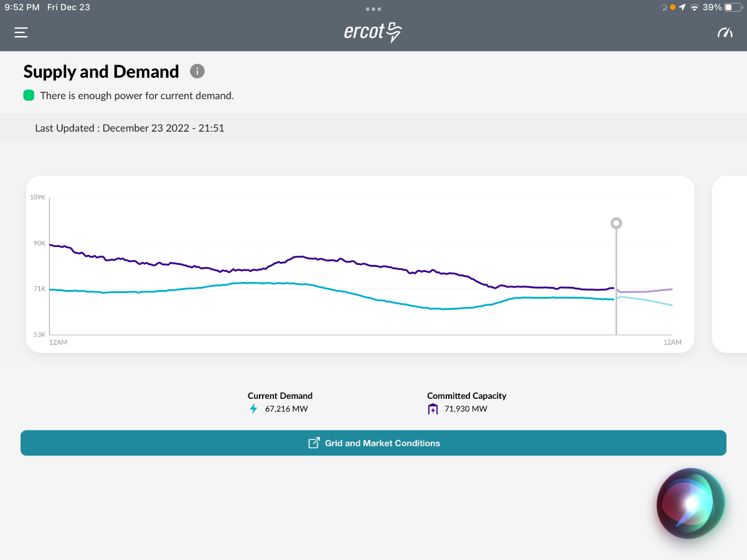The image size is (747, 560).
Task: Activate the Siri orb
Action: point(690,503)
